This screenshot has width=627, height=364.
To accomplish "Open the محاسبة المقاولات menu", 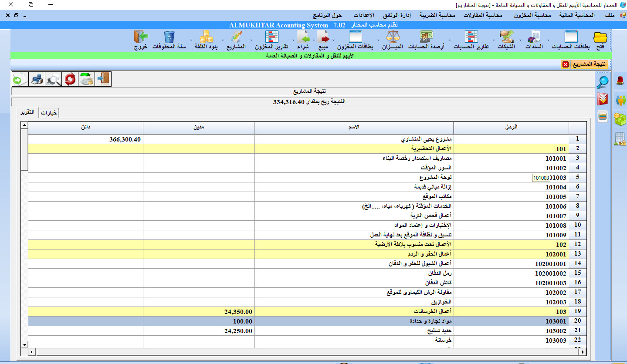I will click(482, 15).
